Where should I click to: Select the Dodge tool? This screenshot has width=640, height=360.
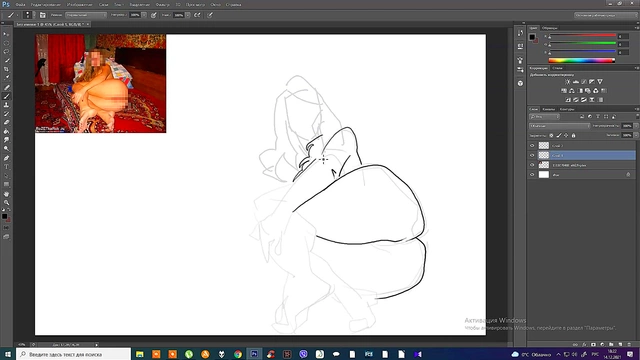pyautogui.click(x=6, y=149)
